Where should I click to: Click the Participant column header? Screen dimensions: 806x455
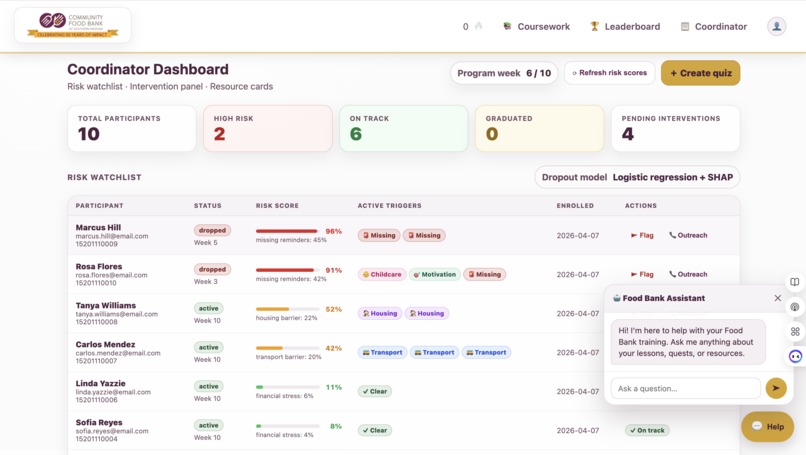point(99,206)
